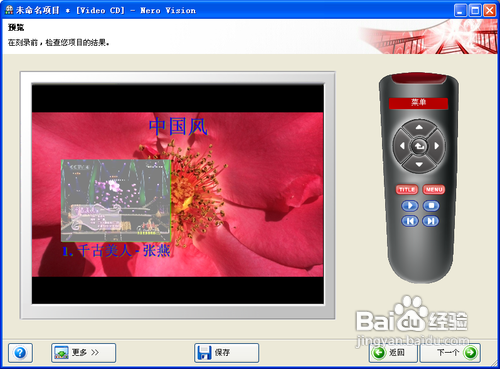Click the red MENU button on remote

[434, 189]
